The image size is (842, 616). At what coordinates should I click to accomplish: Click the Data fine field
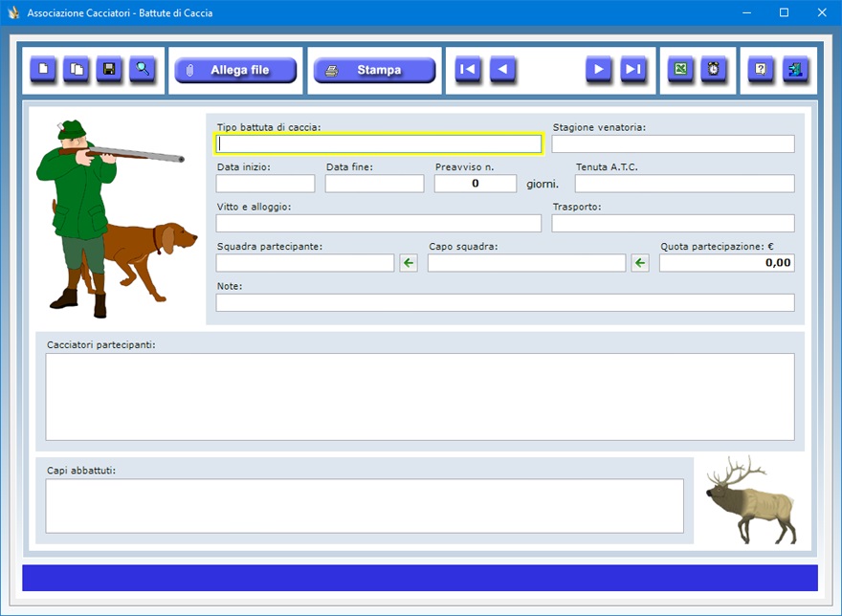(x=374, y=184)
